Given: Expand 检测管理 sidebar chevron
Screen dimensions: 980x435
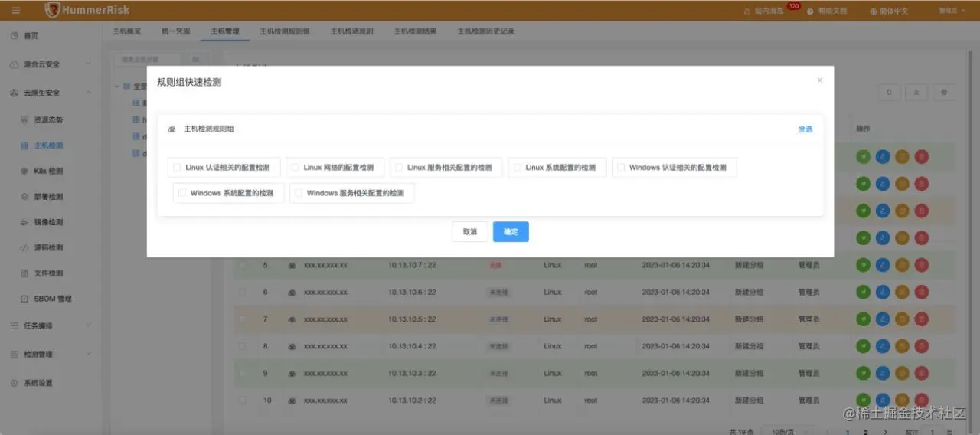Looking at the screenshot, I should coord(88,355).
